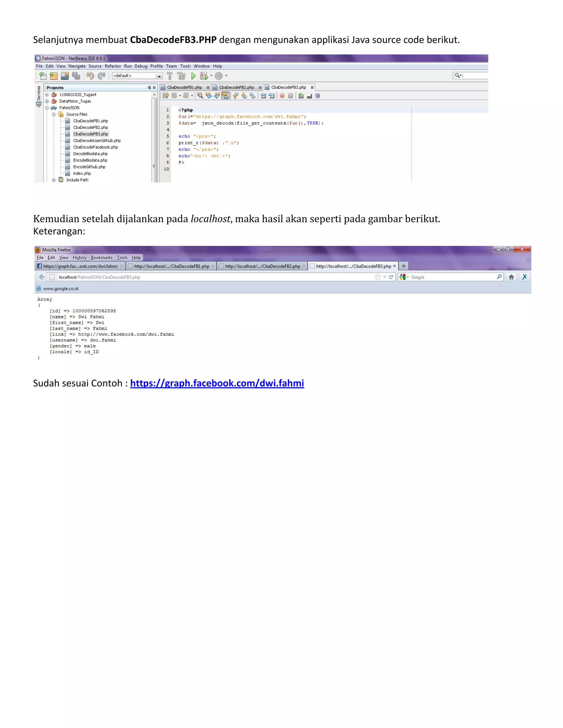Click the Clean and Build icon

(x=181, y=76)
